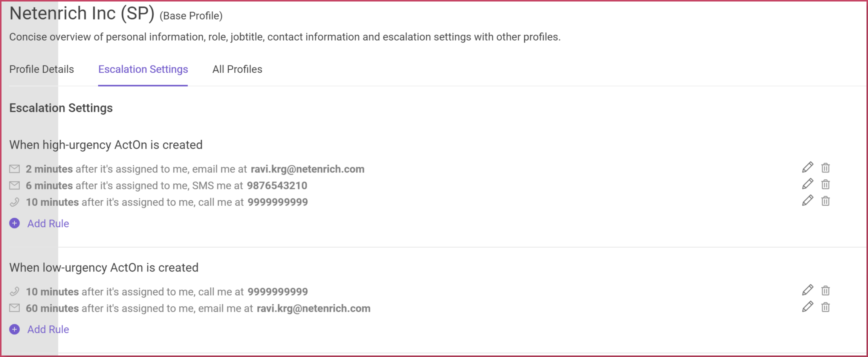Edit high-urgency 10 minutes call rule

coord(807,200)
